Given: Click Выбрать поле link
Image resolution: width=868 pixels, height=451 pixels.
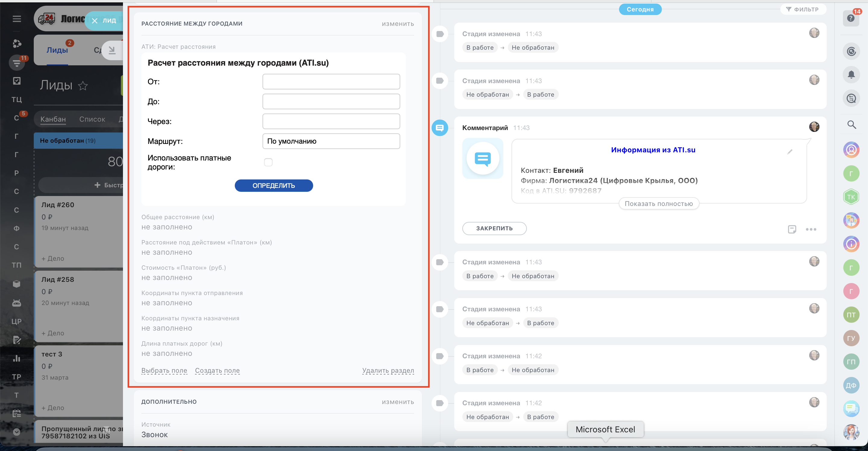Looking at the screenshot, I should (x=164, y=371).
